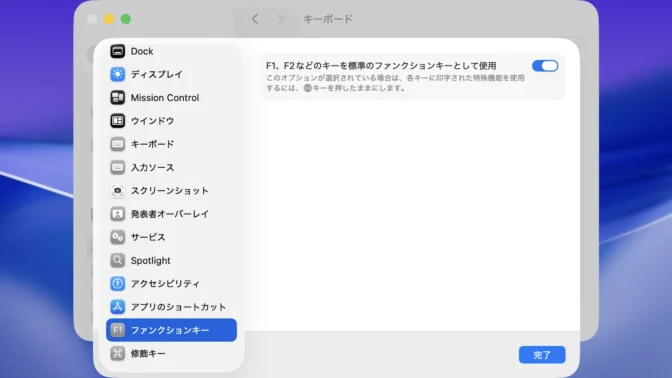Viewport: 672px width, 378px height.
Task: Click the Mission Control icon
Action: click(117, 98)
